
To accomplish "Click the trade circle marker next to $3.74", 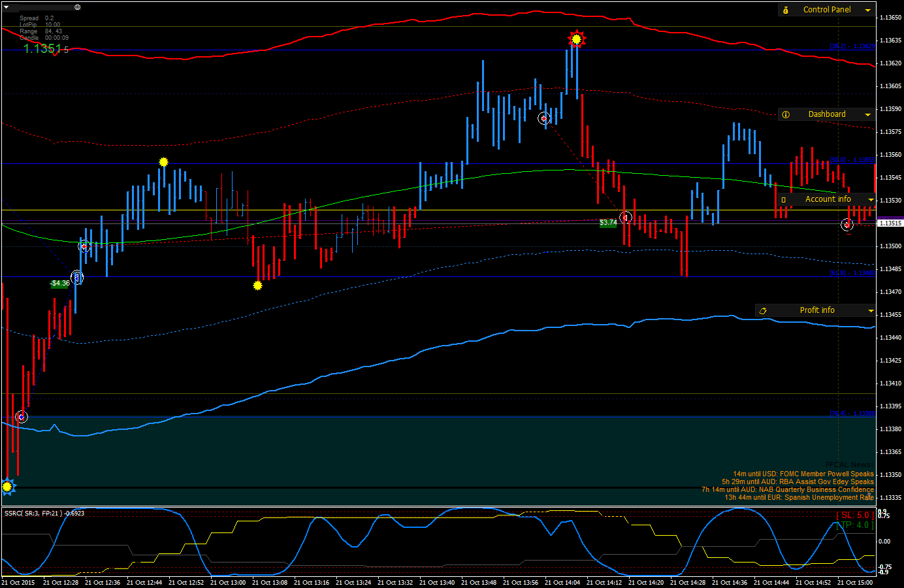I will [x=626, y=217].
